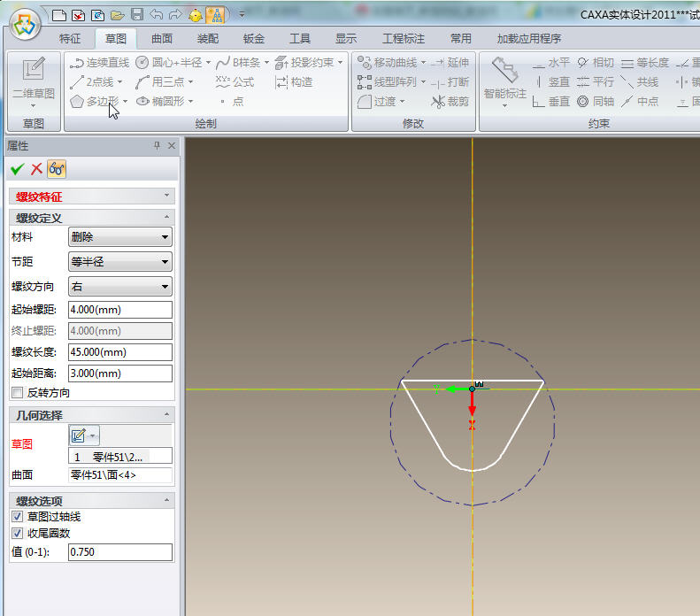The image size is (700, 616).
Task: Switch to the 特征 ribbon tab
Action: 70,39
